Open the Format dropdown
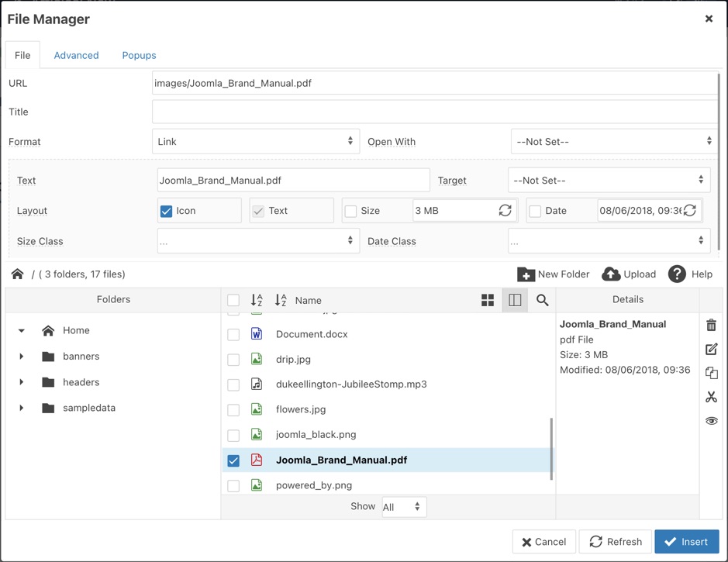 point(256,141)
